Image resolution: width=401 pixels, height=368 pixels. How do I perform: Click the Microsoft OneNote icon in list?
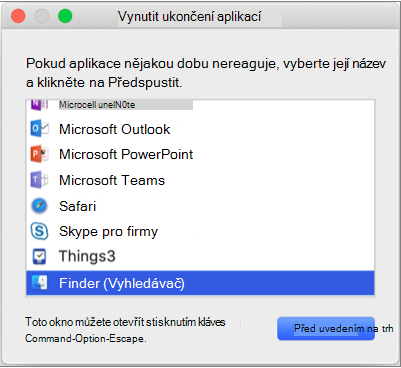coord(39,105)
